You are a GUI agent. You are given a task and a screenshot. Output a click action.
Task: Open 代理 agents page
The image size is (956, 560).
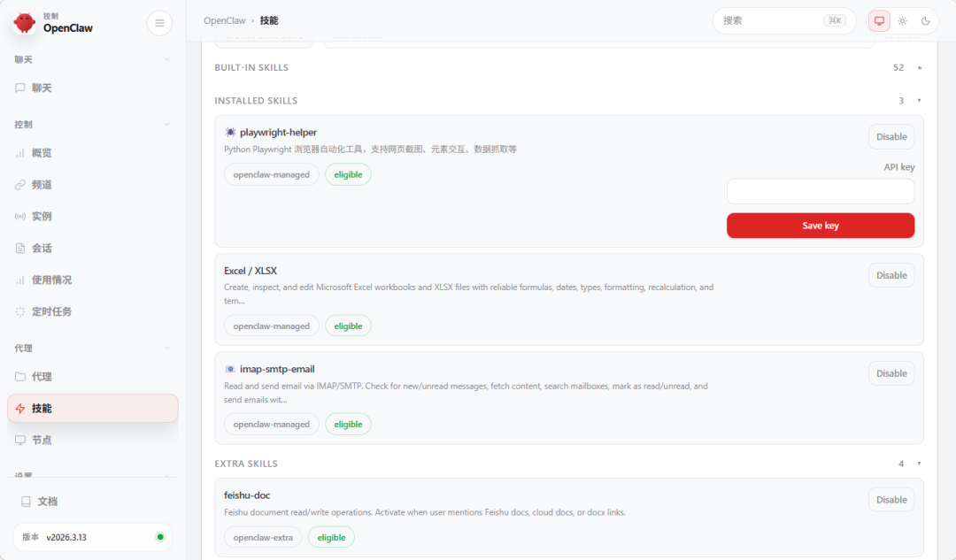tap(93, 377)
